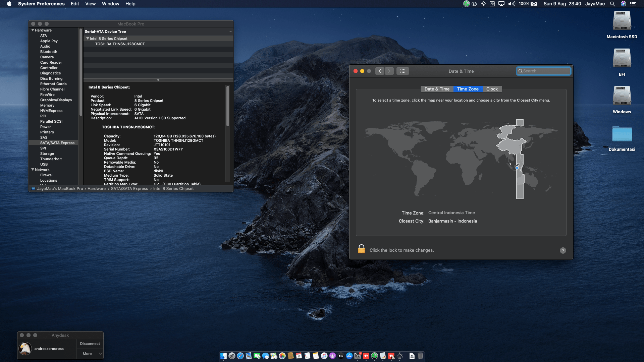Click the Spotlight search icon in menu bar
The width and height of the screenshot is (644, 362).
click(x=612, y=4)
